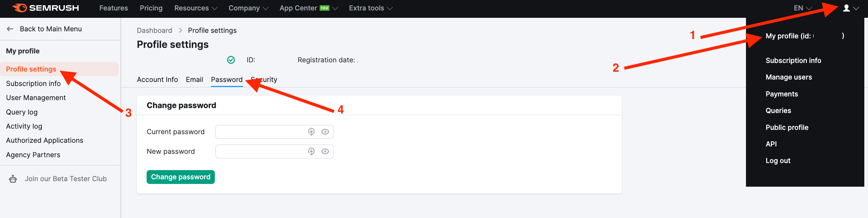Generate a password for the New password field
Image resolution: width=868 pixels, height=218 pixels.
click(311, 151)
